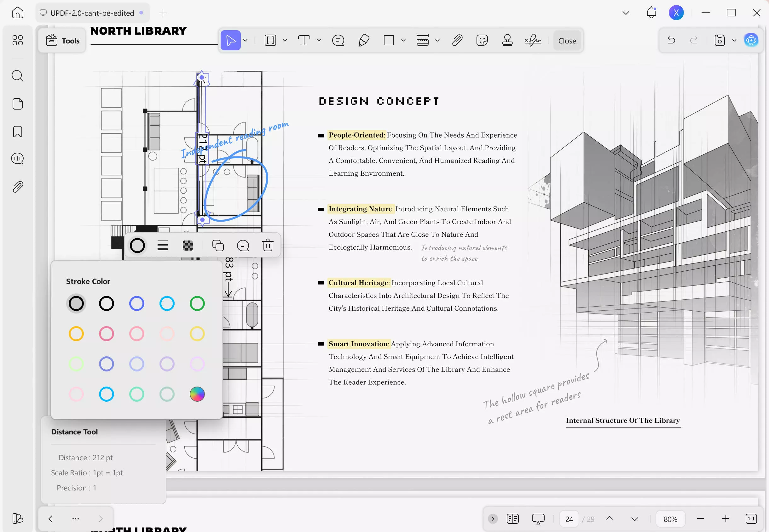This screenshot has height=532, width=769.
Task: Toggle the stroke color circle button
Action: pyautogui.click(x=137, y=246)
